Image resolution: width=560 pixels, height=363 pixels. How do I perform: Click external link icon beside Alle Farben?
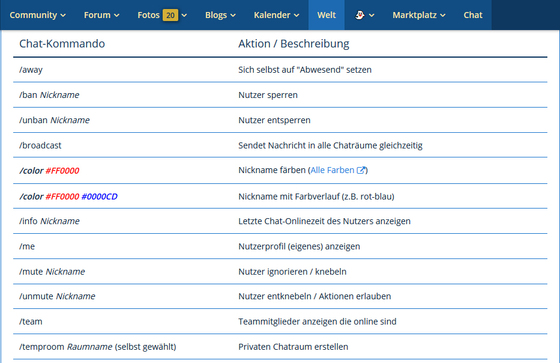click(361, 170)
